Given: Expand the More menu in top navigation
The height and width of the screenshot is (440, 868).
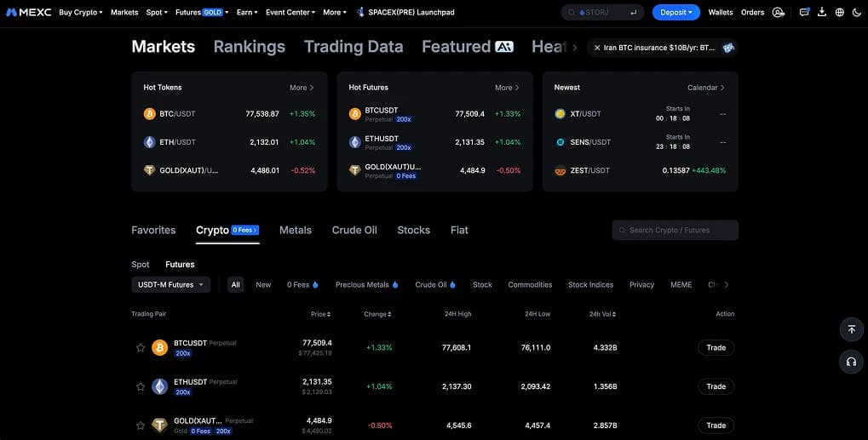Looking at the screenshot, I should 335,12.
